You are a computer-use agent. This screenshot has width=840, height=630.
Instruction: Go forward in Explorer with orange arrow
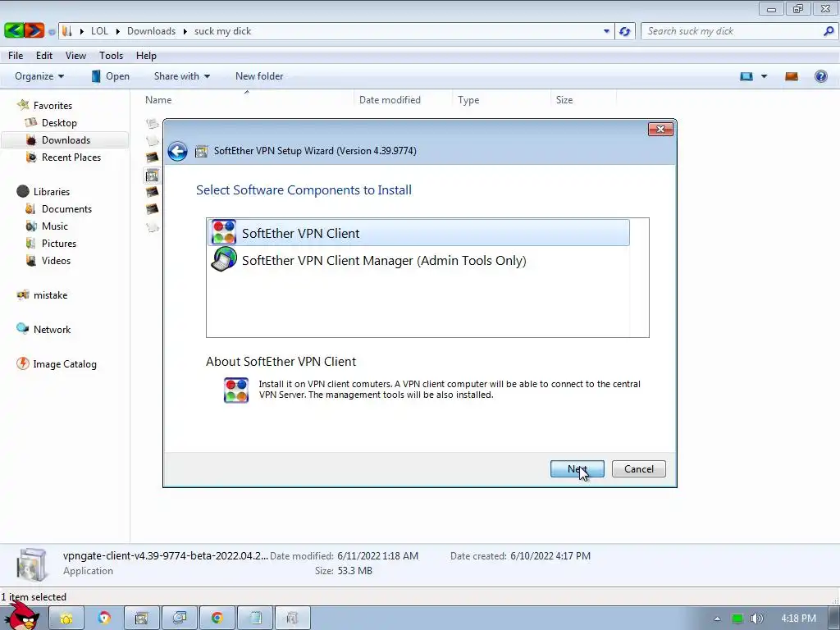(x=34, y=30)
